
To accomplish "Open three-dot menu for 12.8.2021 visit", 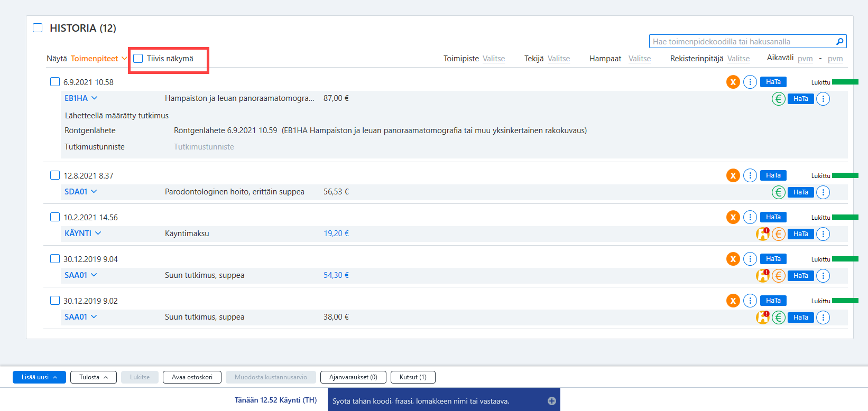I will click(750, 175).
